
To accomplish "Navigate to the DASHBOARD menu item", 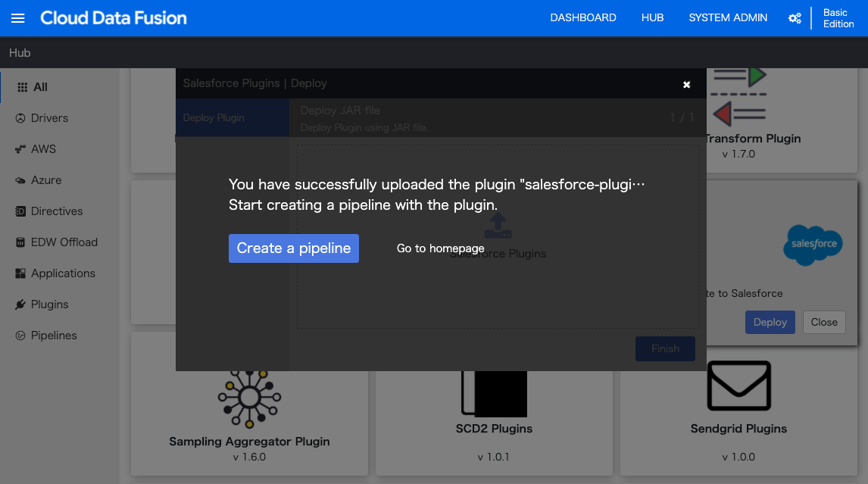I will pos(583,17).
